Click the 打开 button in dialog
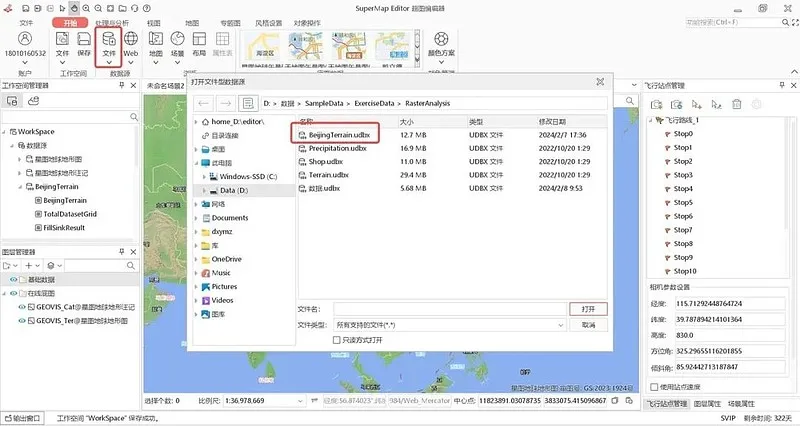Viewport: 800px width, 426px height. click(x=588, y=309)
